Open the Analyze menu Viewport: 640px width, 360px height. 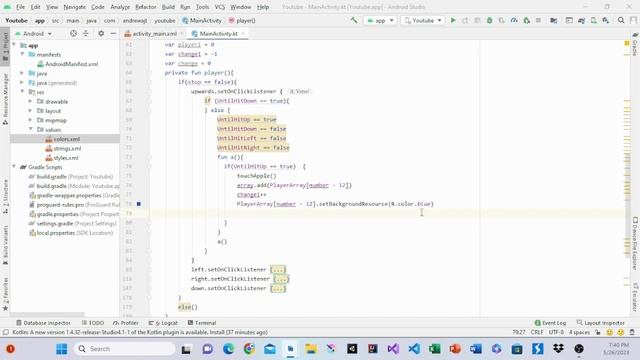tap(120, 7)
